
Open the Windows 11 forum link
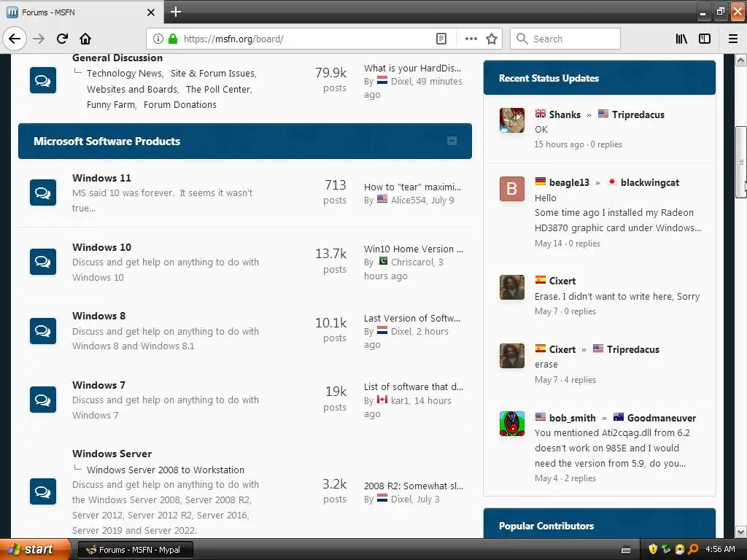[101, 178]
